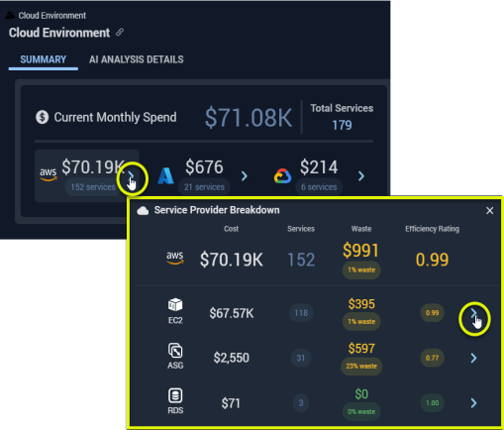Viewport: 504px width, 430px height.
Task: Click the 0% waste badge for RDS
Action: pos(361,412)
